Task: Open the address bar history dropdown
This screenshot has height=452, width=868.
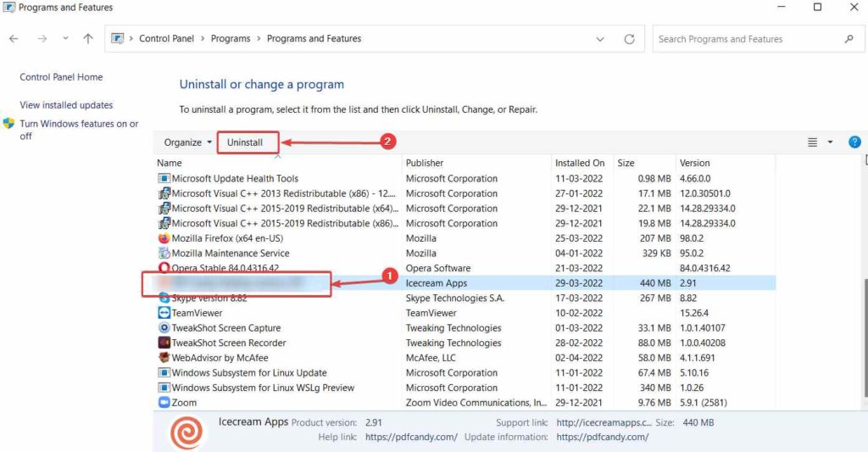Action: [600, 39]
